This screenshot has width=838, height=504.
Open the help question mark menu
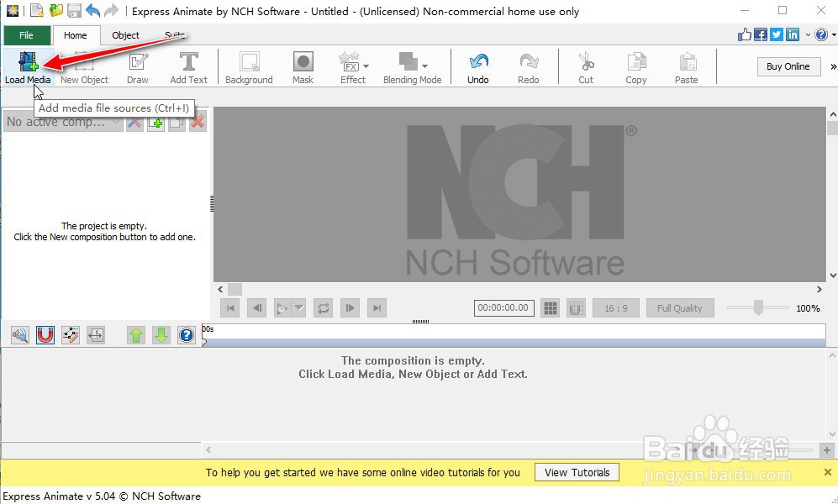click(821, 34)
